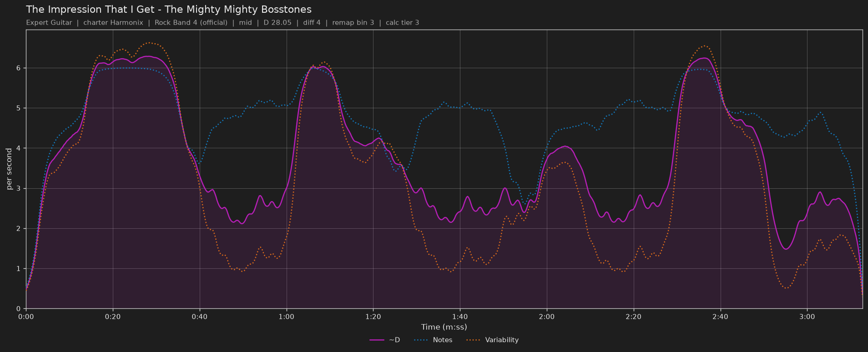Viewport: 868px width, 352px height.
Task: Click the y-axis tick label 2
Action: [x=19, y=229]
